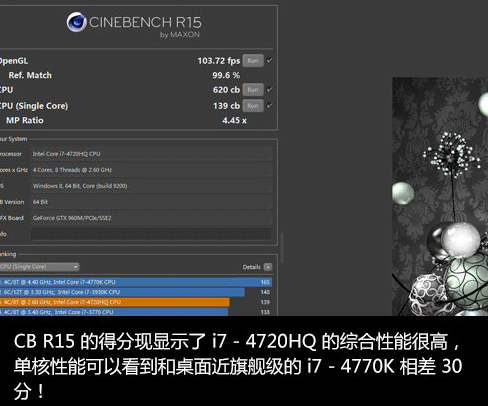The height and width of the screenshot is (406, 488).
Task: Run the CPU benchmark
Action: tap(253, 90)
